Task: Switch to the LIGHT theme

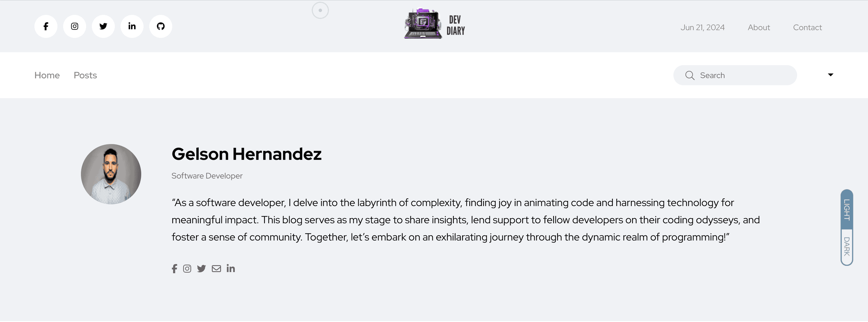Action: click(846, 210)
